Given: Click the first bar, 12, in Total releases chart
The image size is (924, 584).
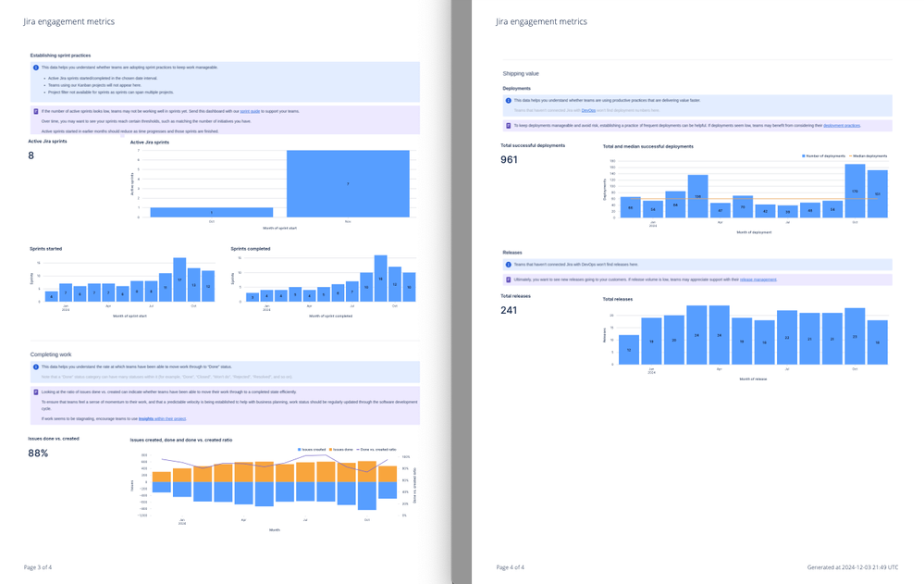Looking at the screenshot, I should point(629,350).
